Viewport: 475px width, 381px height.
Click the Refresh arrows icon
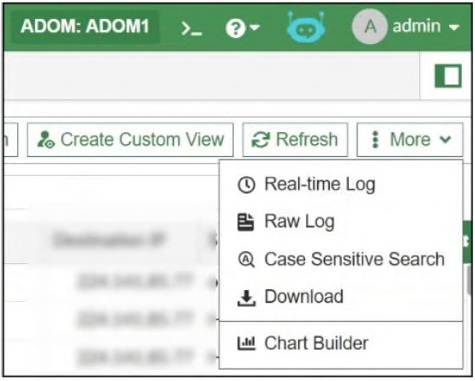(x=260, y=139)
